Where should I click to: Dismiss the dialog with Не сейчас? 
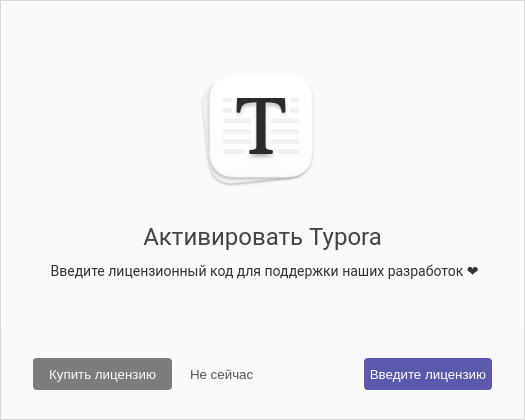pyautogui.click(x=222, y=375)
